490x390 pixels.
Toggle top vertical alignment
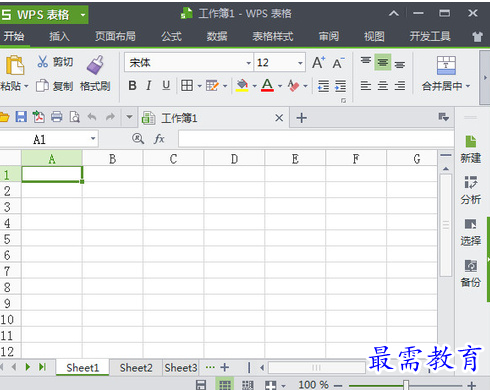366,62
